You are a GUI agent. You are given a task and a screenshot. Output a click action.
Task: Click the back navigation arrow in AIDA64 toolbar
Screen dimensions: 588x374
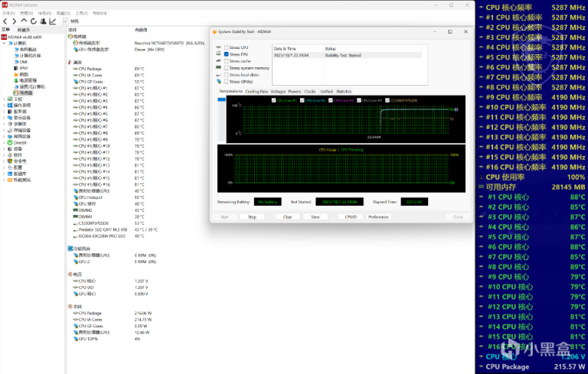coord(5,21)
